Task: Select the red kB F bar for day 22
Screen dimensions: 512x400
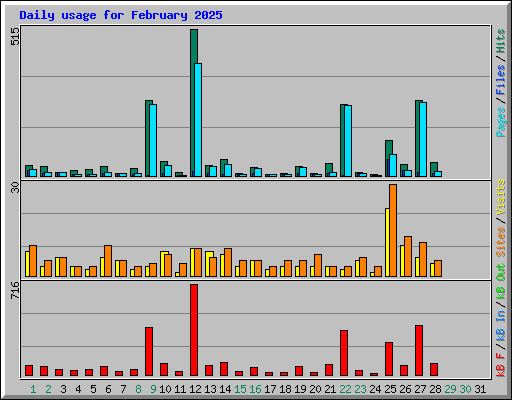Action: (x=344, y=353)
